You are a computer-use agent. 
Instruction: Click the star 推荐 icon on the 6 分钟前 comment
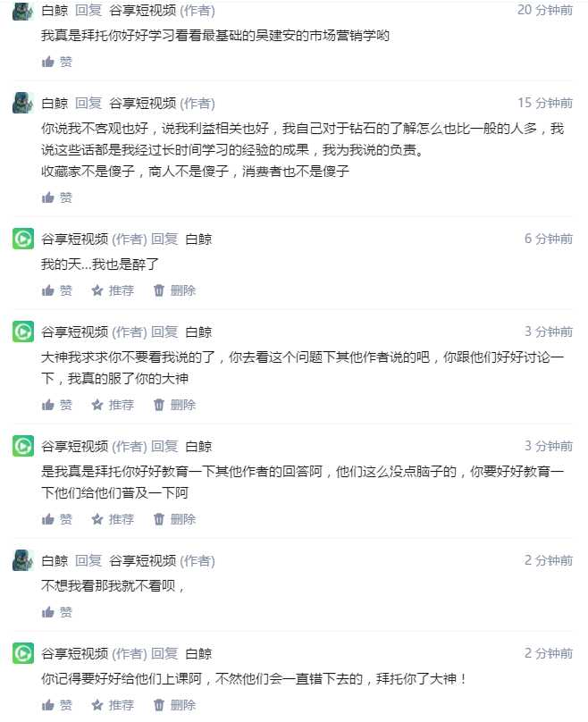point(97,290)
